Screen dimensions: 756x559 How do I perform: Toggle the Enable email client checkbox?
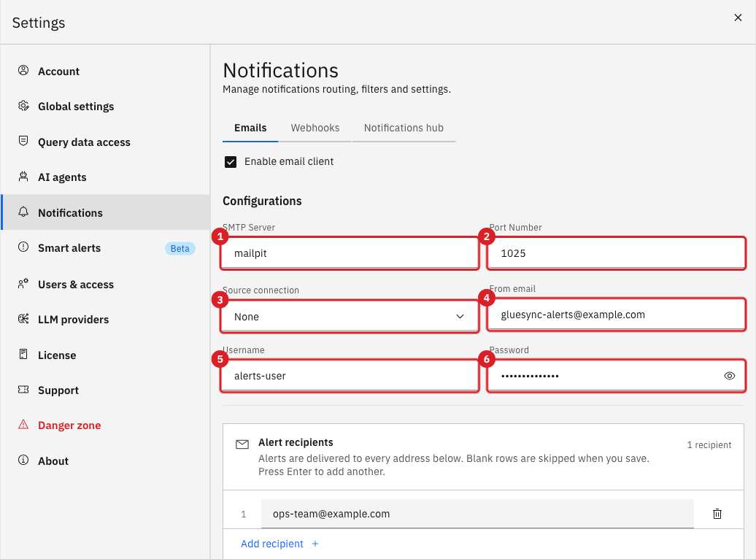[231, 161]
